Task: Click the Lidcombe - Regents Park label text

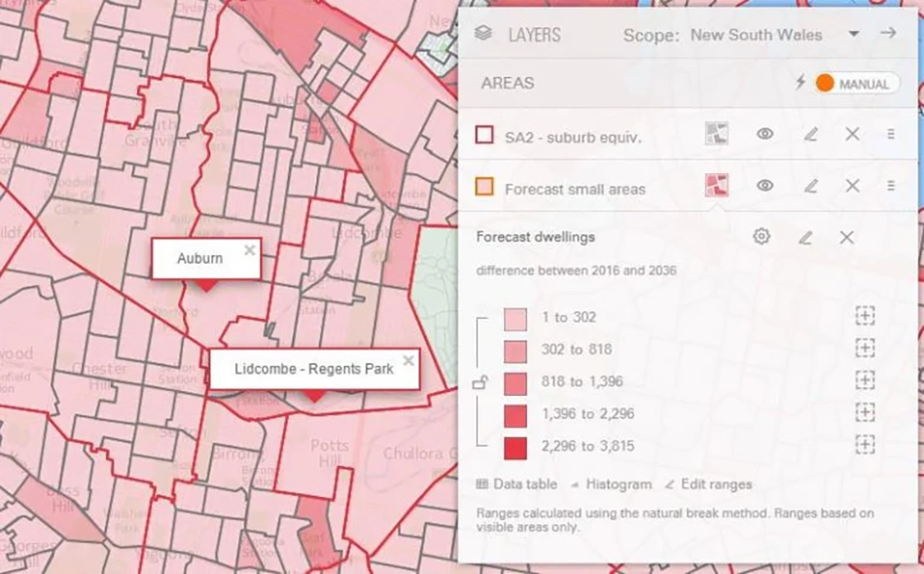Action: click(x=314, y=369)
